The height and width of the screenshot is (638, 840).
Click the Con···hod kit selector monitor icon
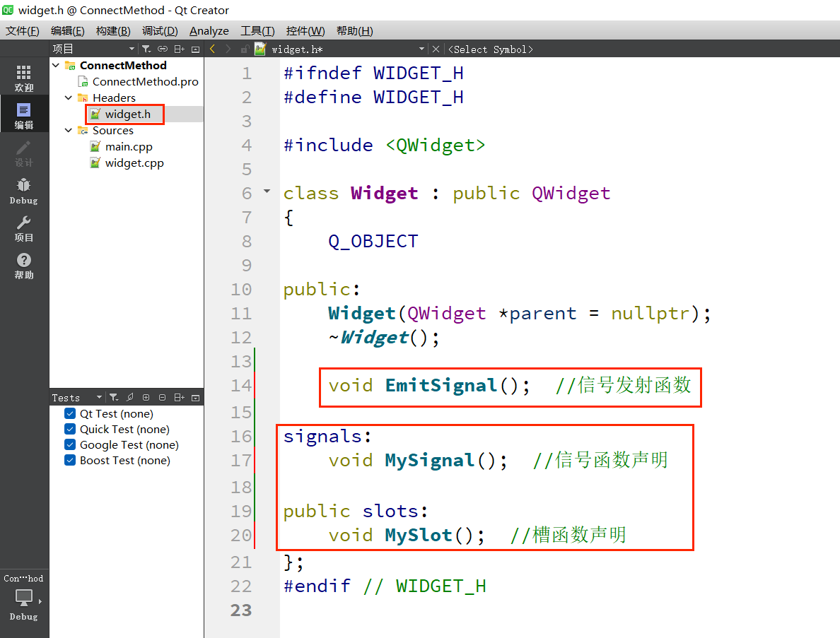[x=23, y=597]
